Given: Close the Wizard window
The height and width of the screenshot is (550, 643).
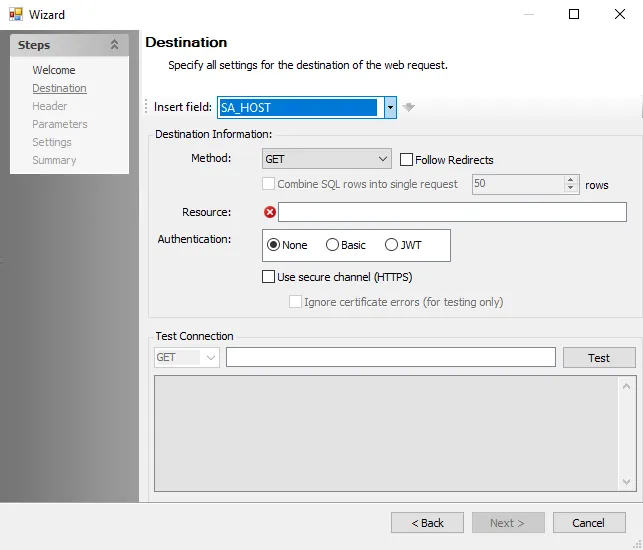Looking at the screenshot, I should [620, 14].
